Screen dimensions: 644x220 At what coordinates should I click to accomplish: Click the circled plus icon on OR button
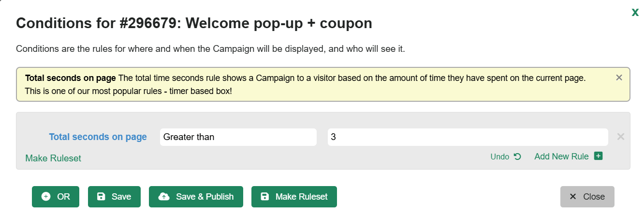click(46, 197)
